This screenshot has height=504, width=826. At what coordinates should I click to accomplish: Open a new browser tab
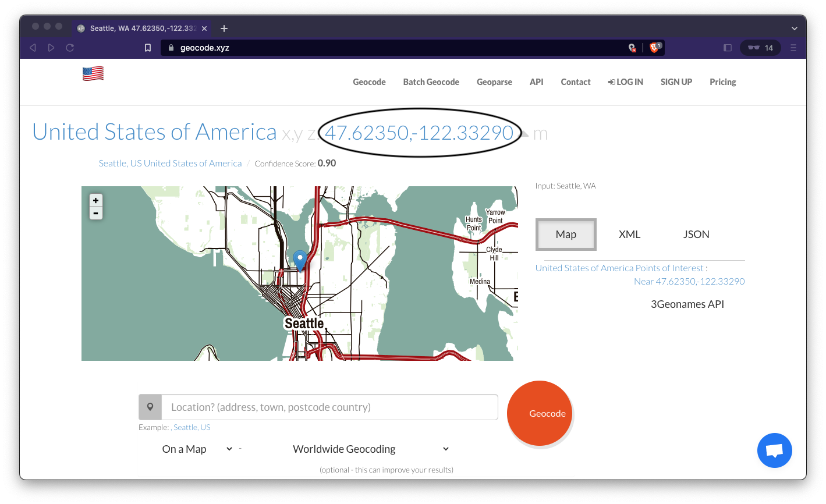(x=224, y=29)
